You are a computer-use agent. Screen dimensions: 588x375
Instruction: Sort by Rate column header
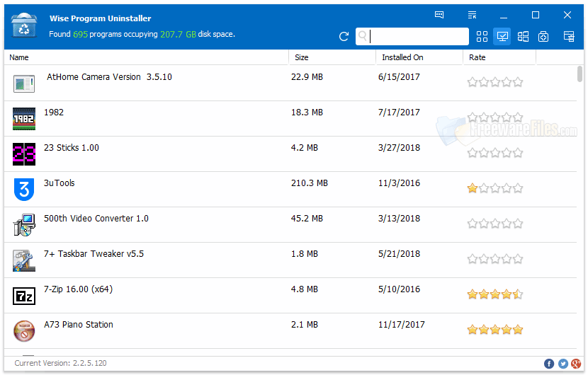499,57
